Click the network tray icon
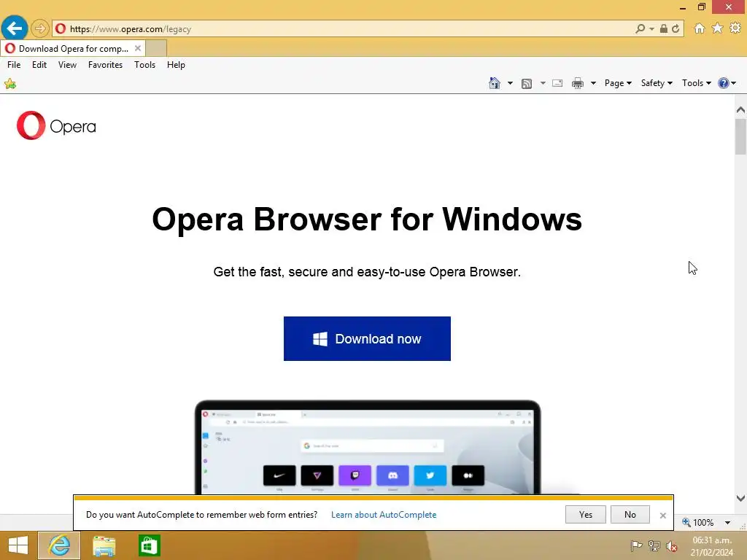 654,546
